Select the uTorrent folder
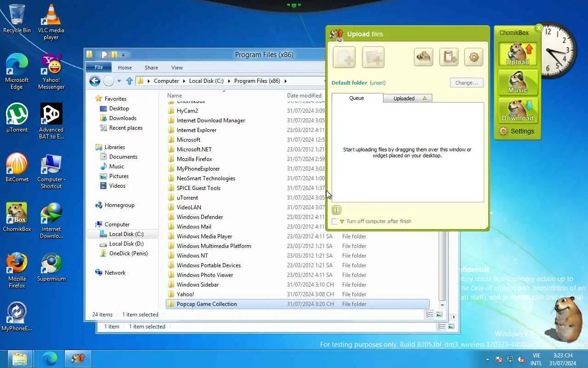Viewport: 588px width, 368px height. click(187, 198)
